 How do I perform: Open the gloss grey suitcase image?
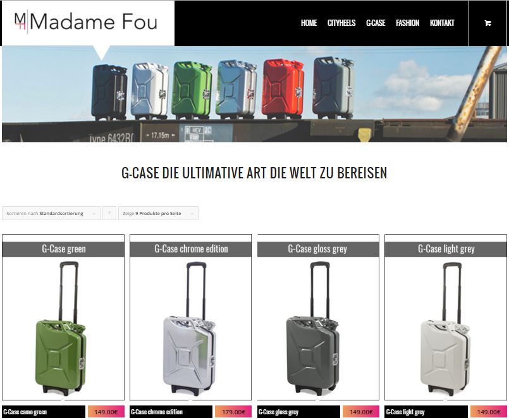tap(318, 328)
